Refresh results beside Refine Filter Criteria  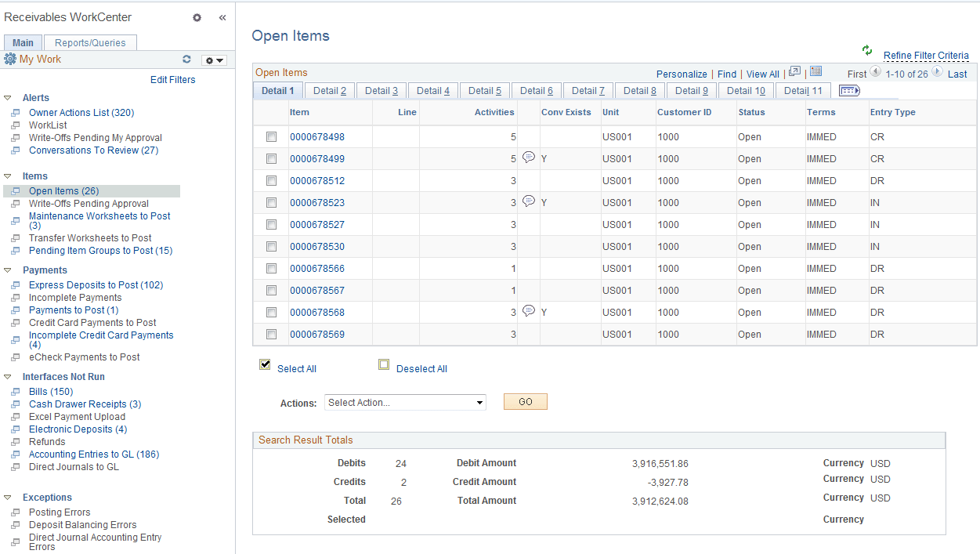866,49
